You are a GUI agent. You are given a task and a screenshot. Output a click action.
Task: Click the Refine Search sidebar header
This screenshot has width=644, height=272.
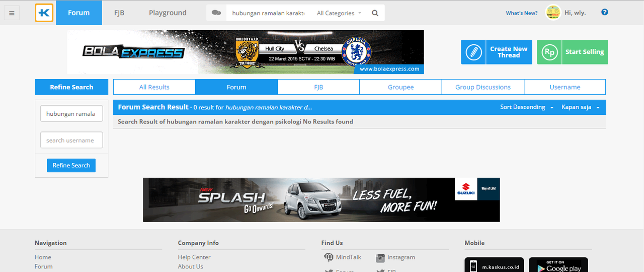[71, 87]
